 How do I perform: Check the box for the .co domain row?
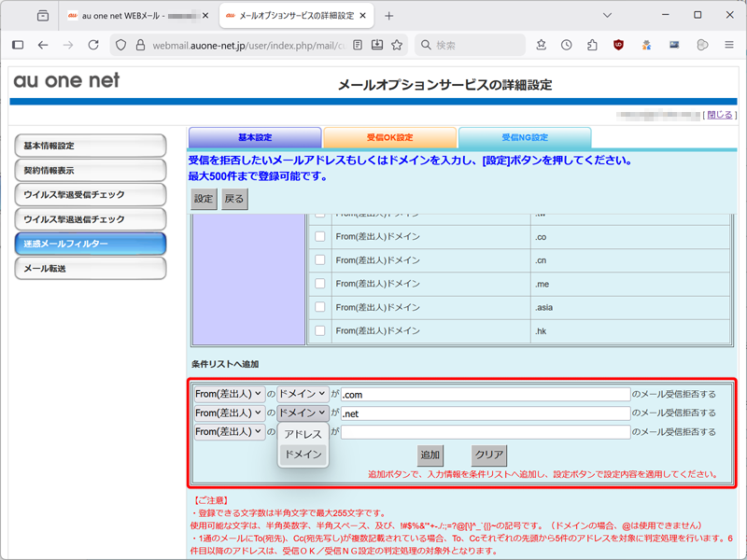coord(320,237)
